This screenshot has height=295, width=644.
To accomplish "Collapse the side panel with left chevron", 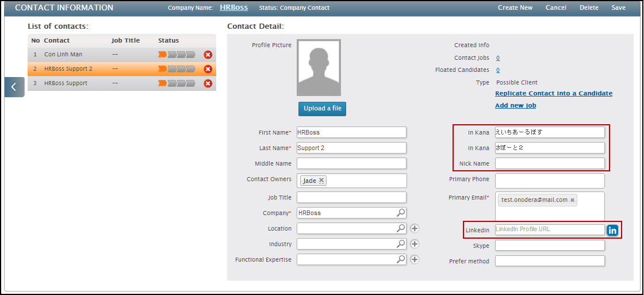I will (14, 87).
